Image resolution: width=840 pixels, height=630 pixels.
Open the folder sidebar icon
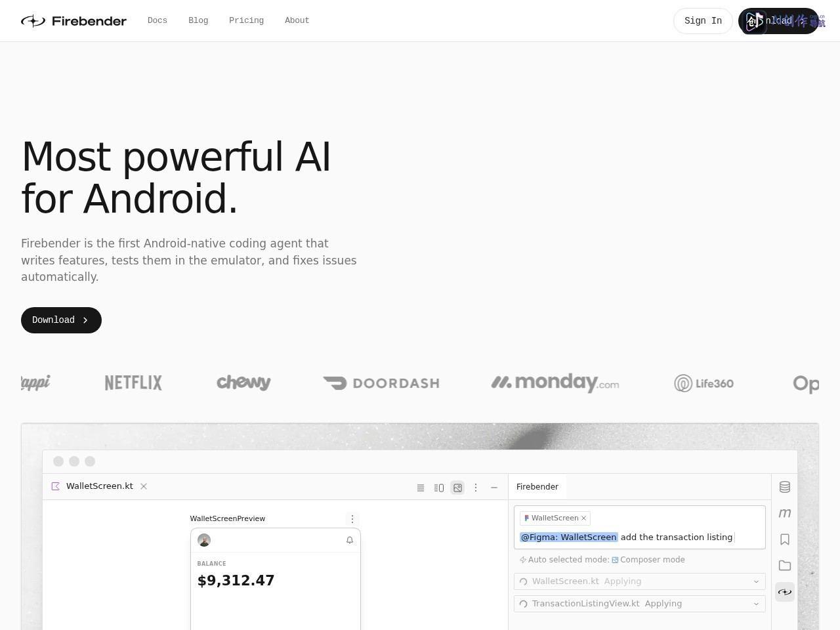(x=785, y=566)
